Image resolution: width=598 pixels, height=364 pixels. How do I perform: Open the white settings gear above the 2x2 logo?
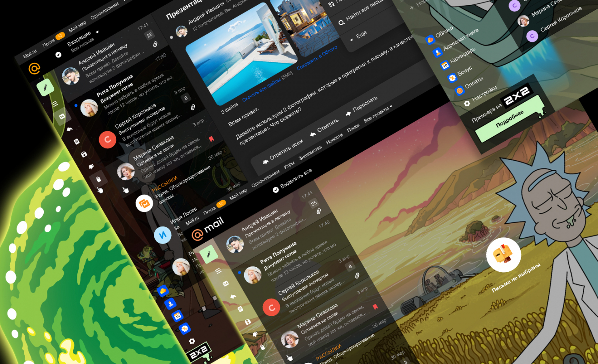pyautogui.click(x=192, y=341)
